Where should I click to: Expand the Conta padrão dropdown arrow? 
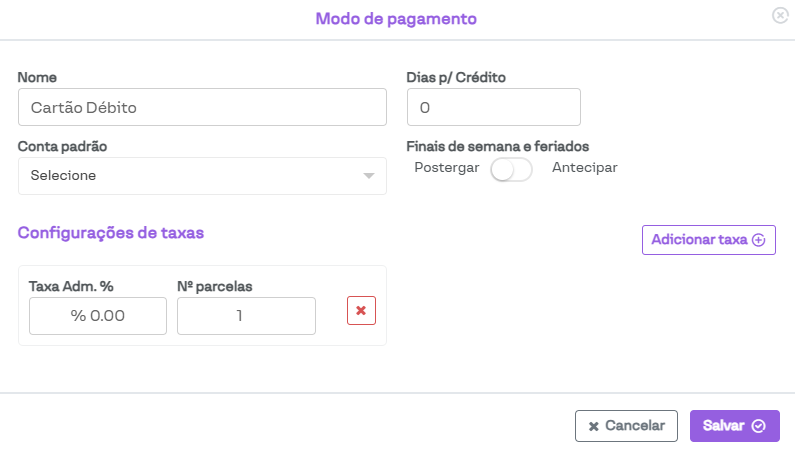click(x=369, y=176)
